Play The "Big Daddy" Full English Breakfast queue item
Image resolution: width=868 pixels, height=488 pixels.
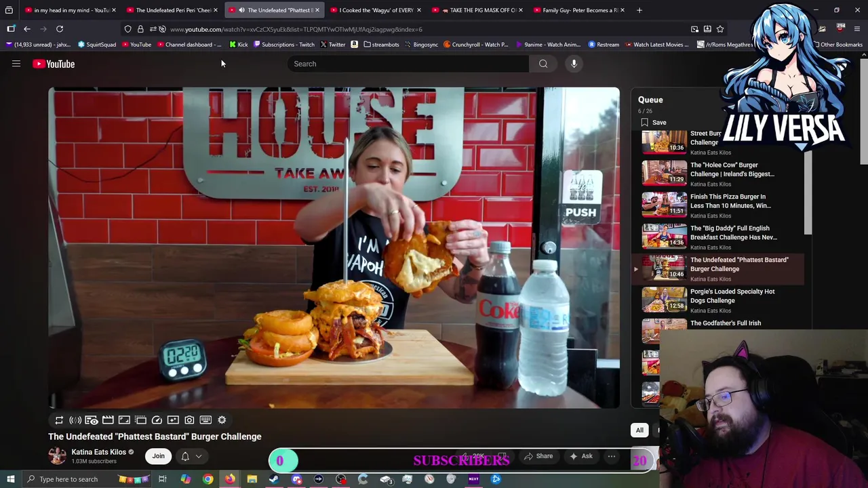(719, 238)
